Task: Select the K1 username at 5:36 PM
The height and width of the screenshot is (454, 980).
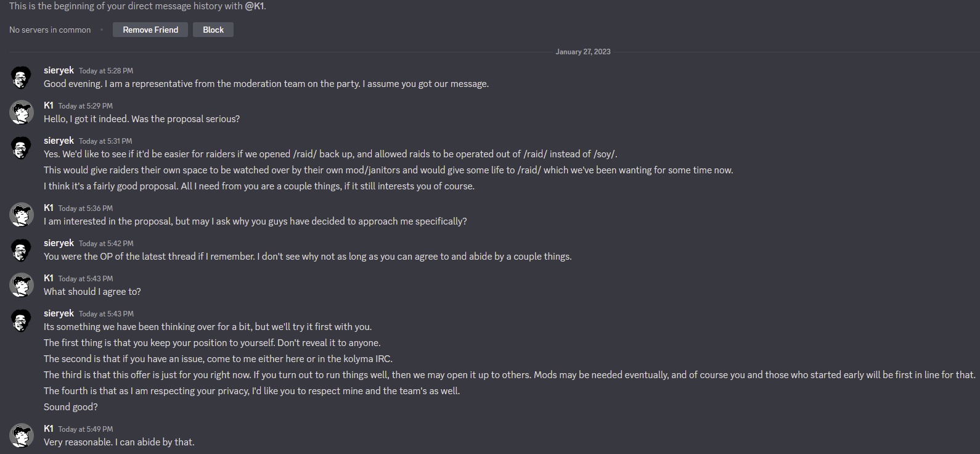Action: [x=49, y=208]
